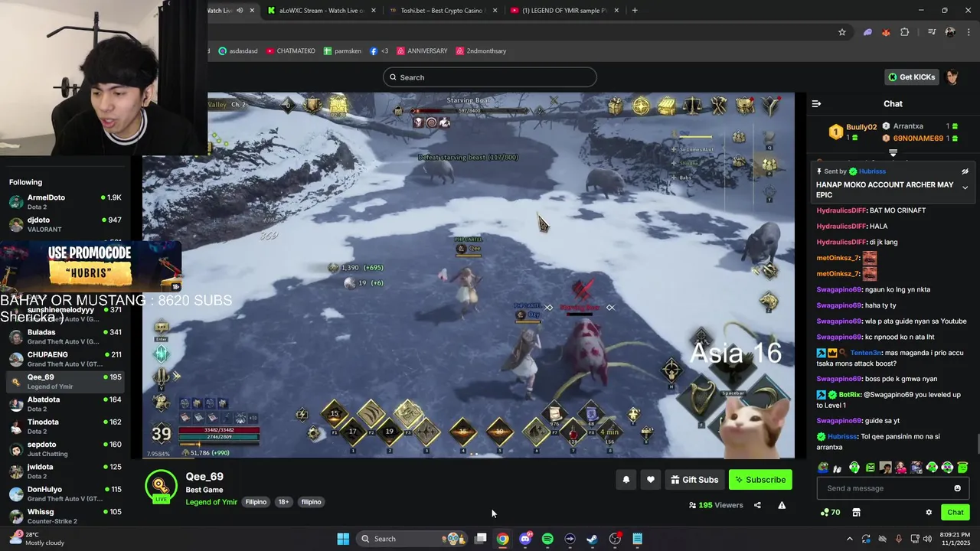Close the Toshi.bet tab
The width and height of the screenshot is (980, 551).
(x=495, y=10)
